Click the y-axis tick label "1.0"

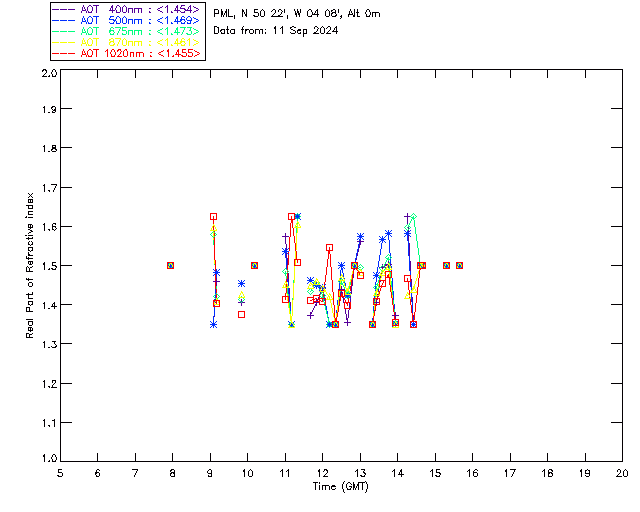49,458
